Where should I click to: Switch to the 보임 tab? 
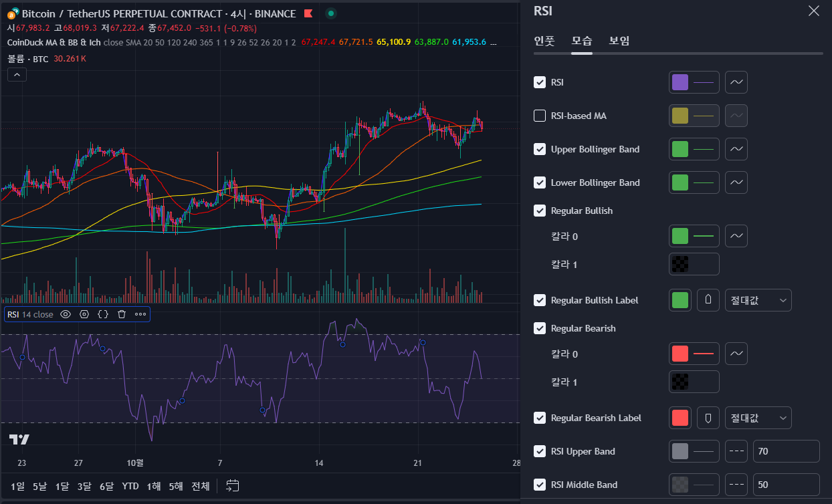click(x=619, y=41)
